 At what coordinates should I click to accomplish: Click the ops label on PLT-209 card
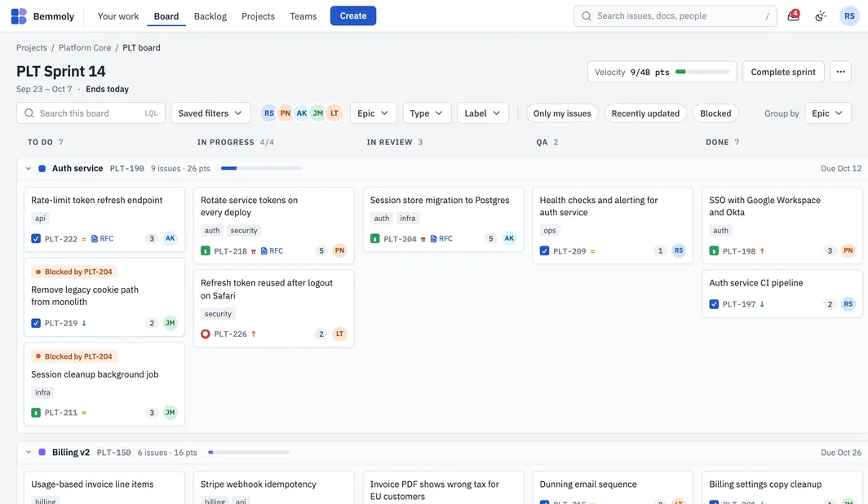click(x=549, y=231)
